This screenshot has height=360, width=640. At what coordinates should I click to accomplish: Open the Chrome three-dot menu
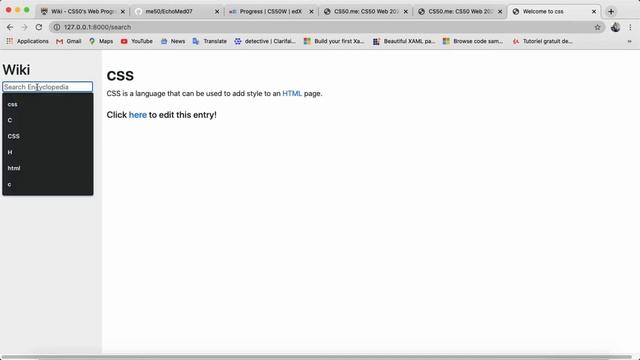[630, 27]
